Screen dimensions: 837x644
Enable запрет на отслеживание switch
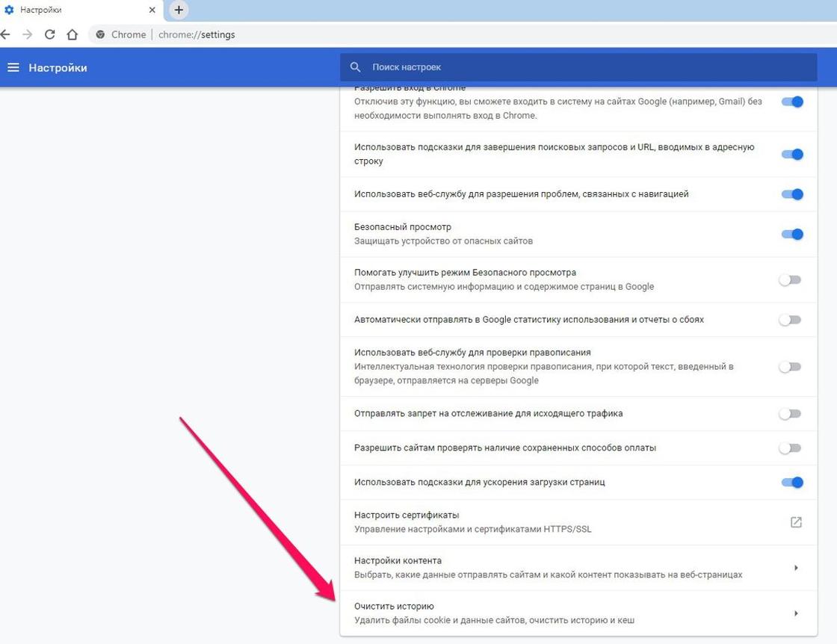790,413
